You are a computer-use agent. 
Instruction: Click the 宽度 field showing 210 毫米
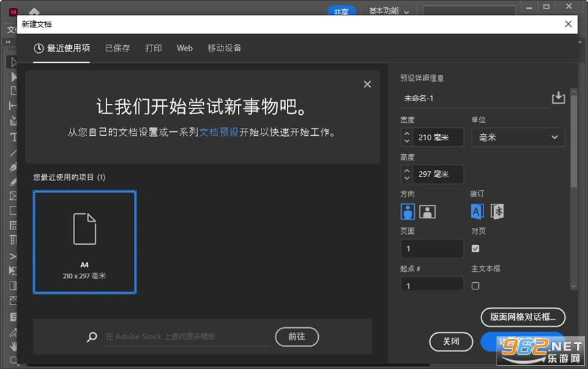click(x=438, y=137)
